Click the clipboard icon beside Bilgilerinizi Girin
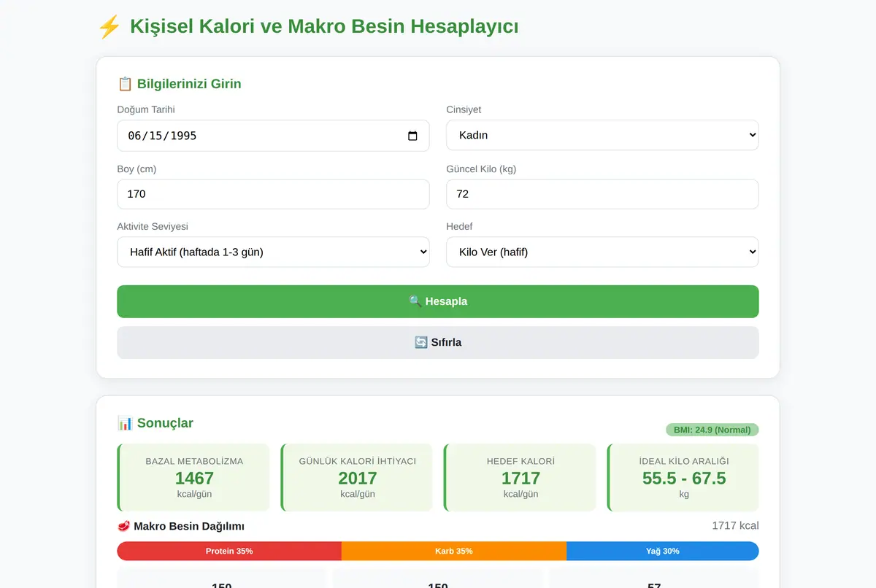 coord(125,84)
